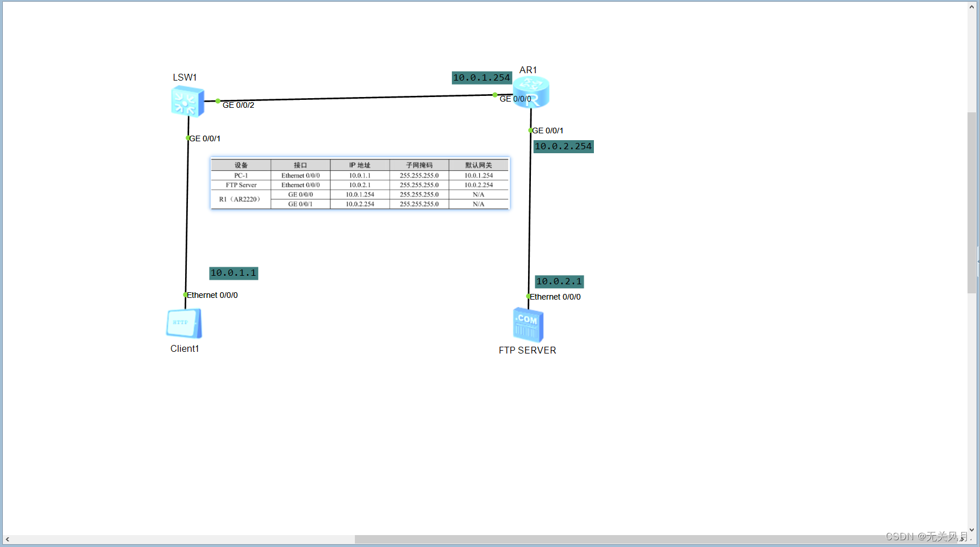Click the scroll-up arrow of vertical scrollbar
The image size is (980, 547).
pos(972,7)
